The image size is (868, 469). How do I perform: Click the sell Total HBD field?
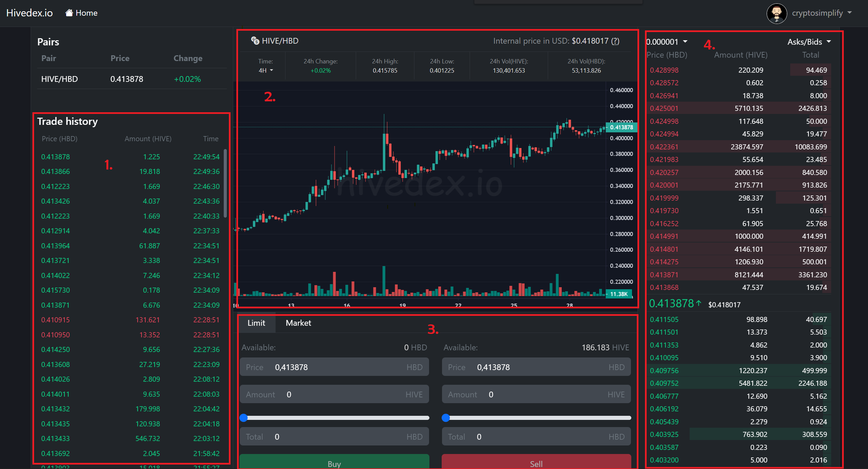click(536, 437)
